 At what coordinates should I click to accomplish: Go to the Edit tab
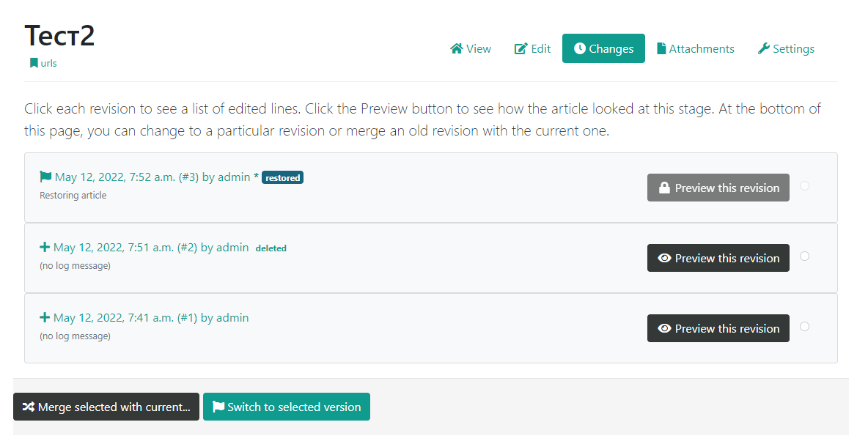tap(533, 49)
